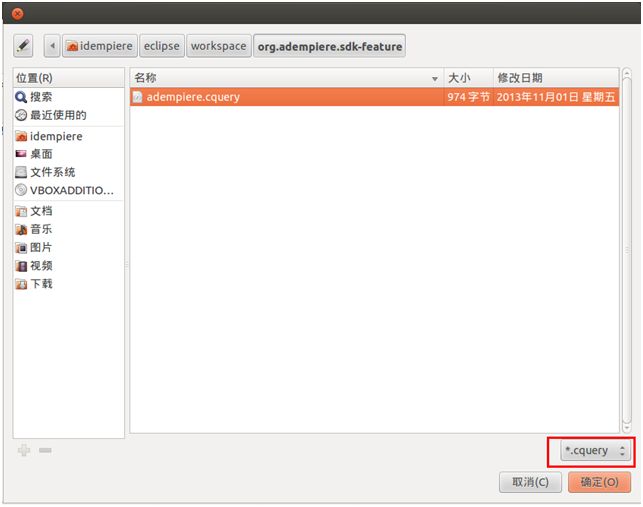Click the confirm button 确定(O)

point(599,482)
